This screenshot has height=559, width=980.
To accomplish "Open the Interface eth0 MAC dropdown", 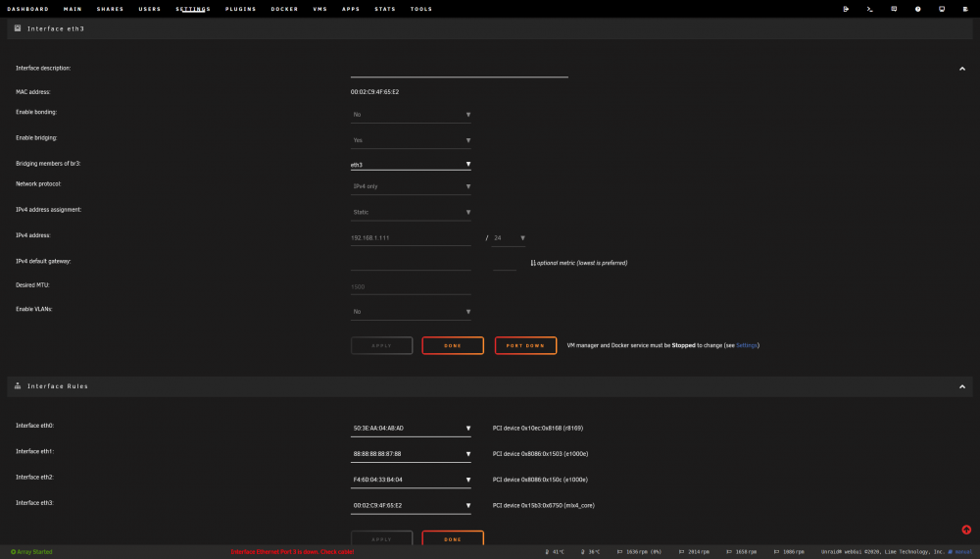I will click(x=411, y=429).
